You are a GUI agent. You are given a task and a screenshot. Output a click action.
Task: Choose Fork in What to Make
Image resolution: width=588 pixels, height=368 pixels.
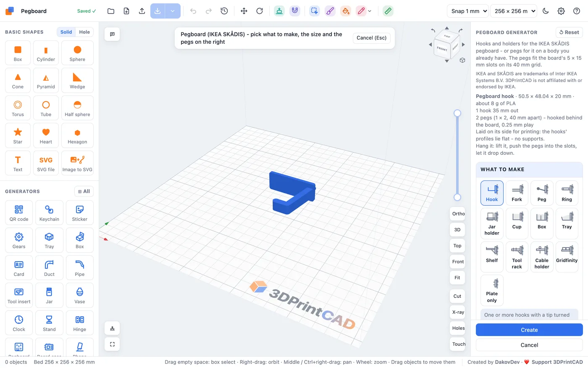(x=517, y=193)
